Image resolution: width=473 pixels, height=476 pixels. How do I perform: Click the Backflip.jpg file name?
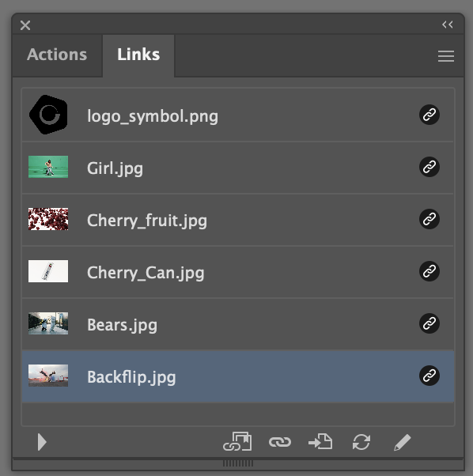coord(131,378)
